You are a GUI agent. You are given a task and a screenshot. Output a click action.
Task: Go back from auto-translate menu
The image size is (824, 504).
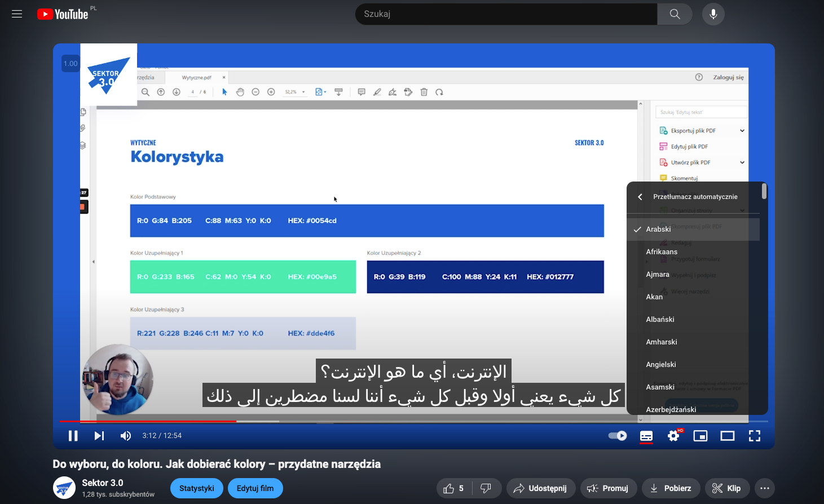(640, 197)
